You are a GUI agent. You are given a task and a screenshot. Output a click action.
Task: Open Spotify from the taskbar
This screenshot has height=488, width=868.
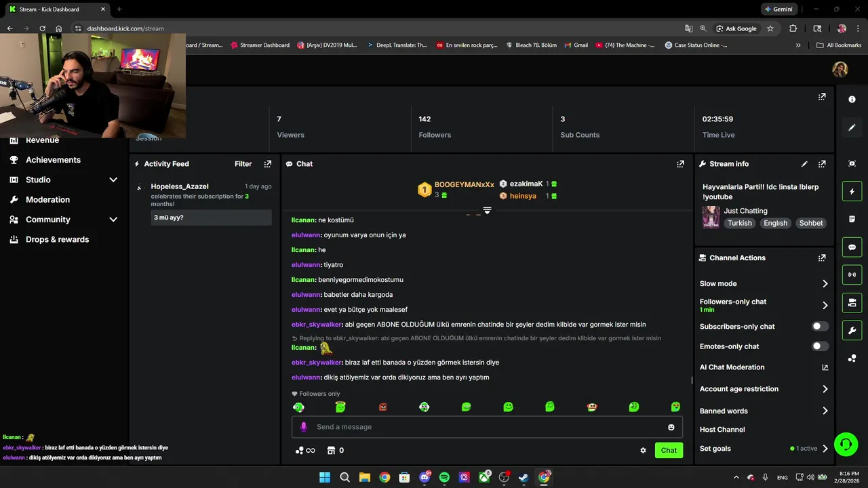click(444, 477)
